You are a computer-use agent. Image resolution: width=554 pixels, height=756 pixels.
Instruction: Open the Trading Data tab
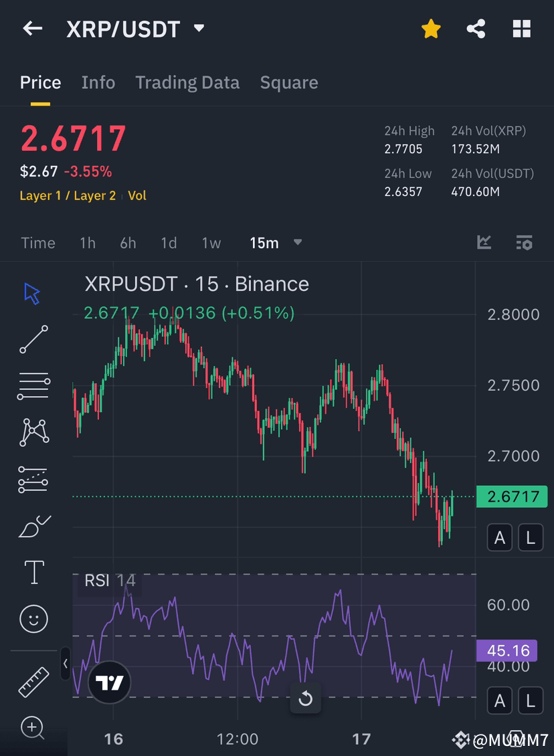tap(187, 82)
